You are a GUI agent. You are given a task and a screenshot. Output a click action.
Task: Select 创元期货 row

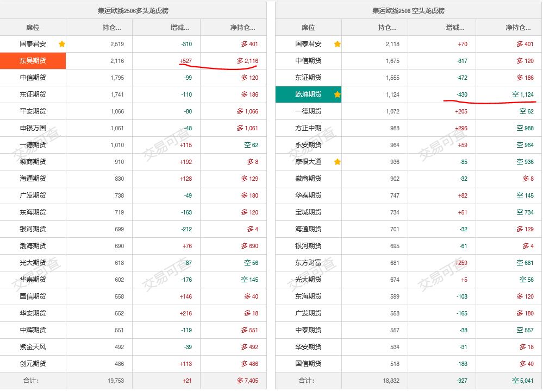(x=133, y=364)
